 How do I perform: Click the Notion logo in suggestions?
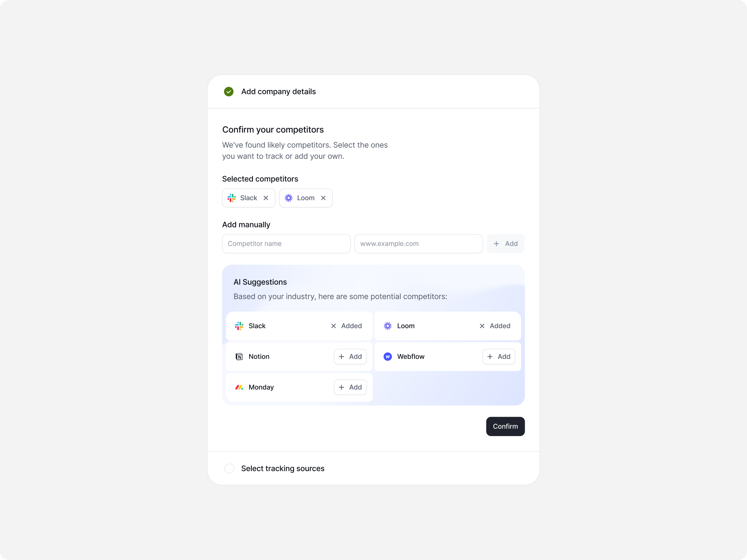point(239,357)
